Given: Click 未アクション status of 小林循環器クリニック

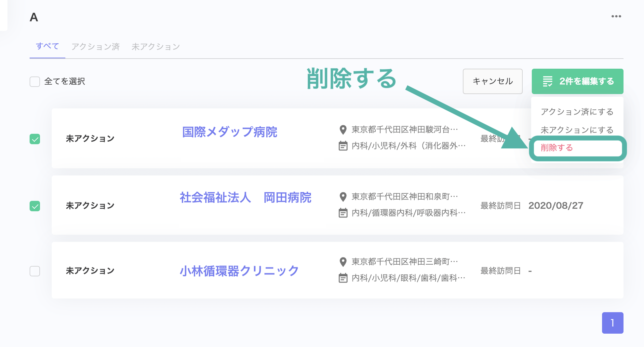Looking at the screenshot, I should 90,271.
